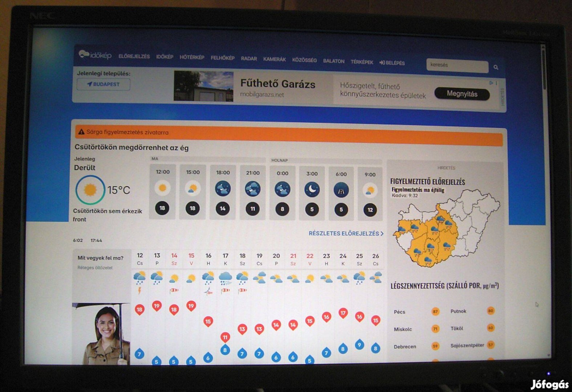Open the Radar menu item
572x392 pixels.
249,58
